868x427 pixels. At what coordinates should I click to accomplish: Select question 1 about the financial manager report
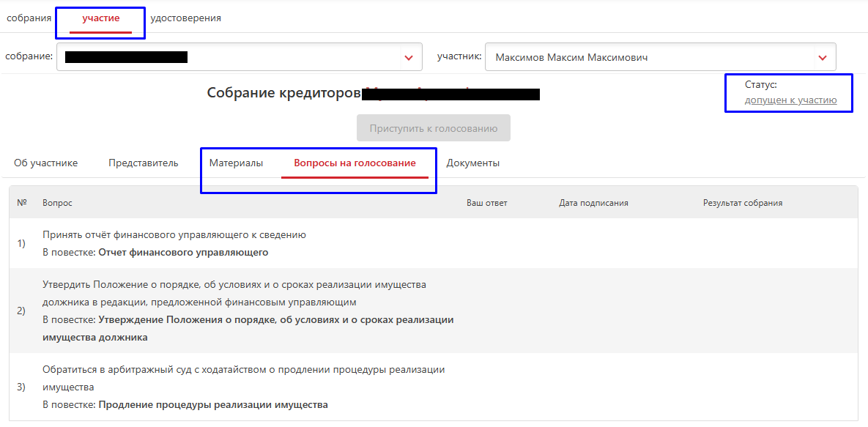point(434,244)
